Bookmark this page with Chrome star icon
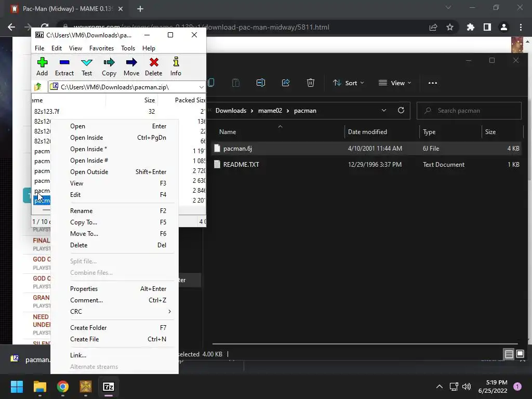Viewport: 532px width, 399px height. 450,27
